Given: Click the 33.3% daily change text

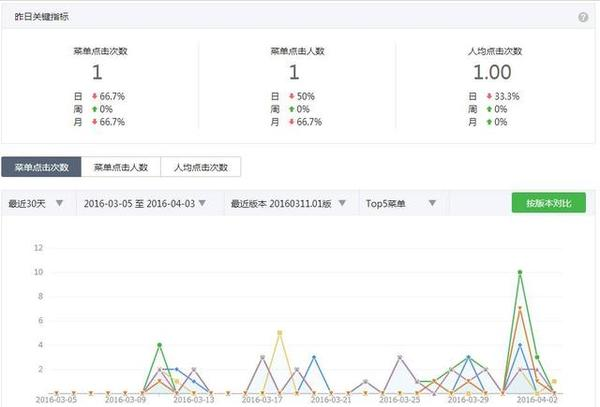Looking at the screenshot, I should point(507,96).
